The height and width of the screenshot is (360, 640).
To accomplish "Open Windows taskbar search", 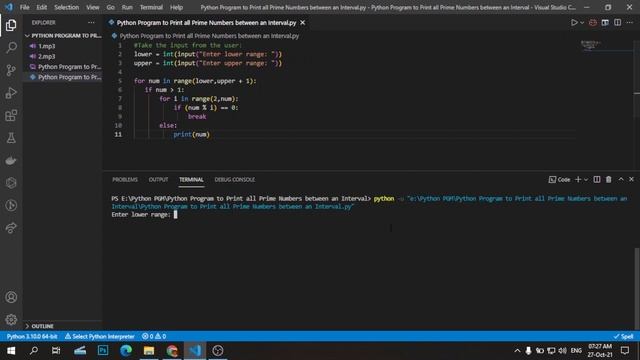I will tap(34, 351).
